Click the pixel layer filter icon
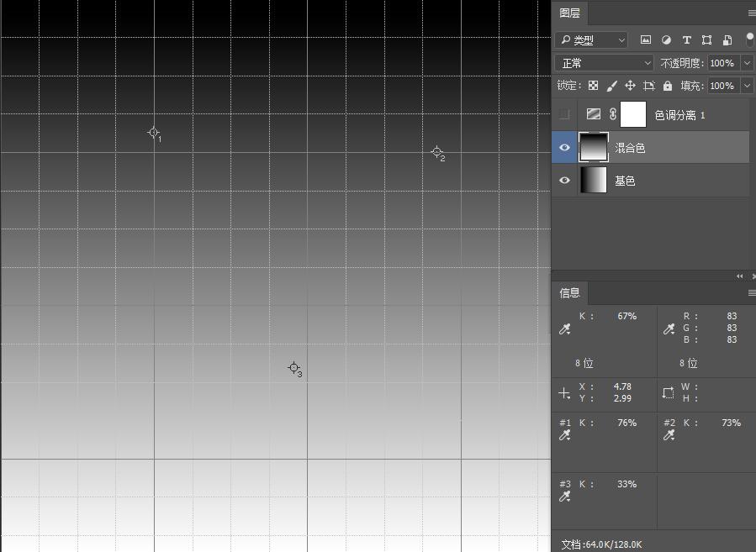 tap(646, 39)
